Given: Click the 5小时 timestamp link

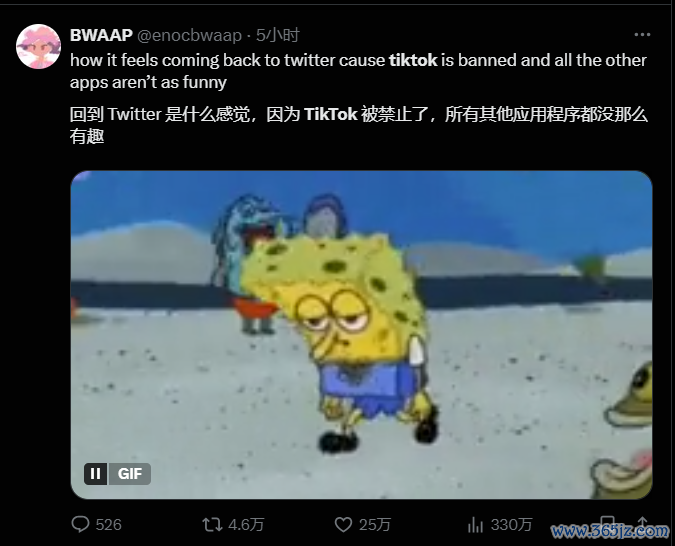Looking at the screenshot, I should [x=278, y=35].
